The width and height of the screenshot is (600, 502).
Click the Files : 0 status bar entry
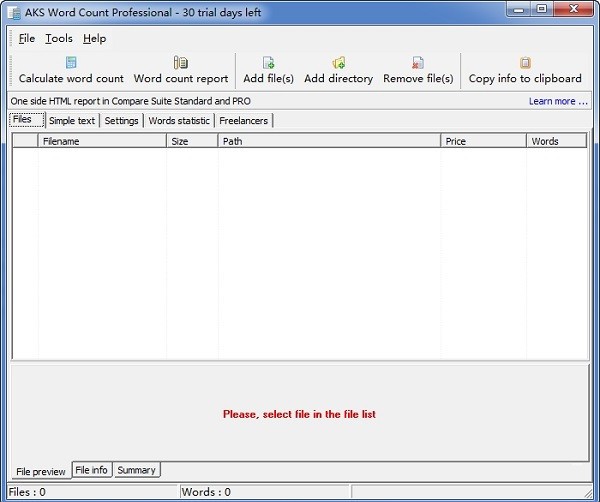(93, 492)
